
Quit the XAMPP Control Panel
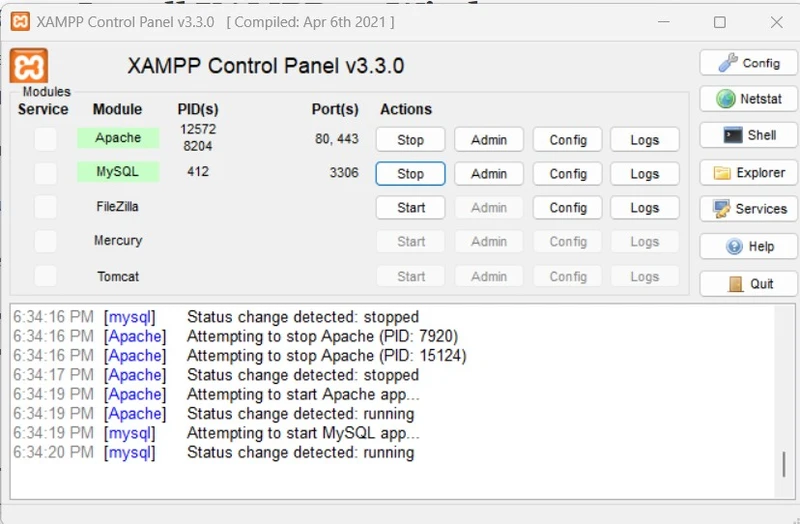pyautogui.click(x=748, y=283)
